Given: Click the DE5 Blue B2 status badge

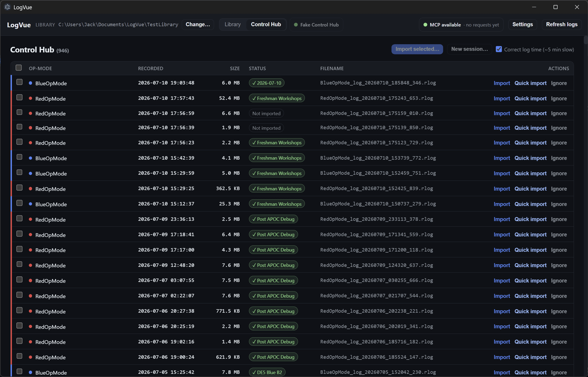Looking at the screenshot, I should coord(267,372).
